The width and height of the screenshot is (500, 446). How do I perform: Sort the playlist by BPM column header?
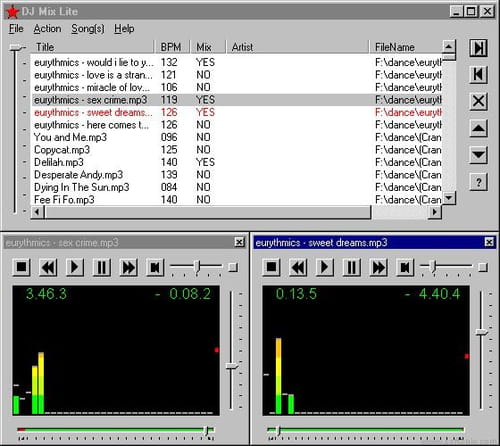pyautogui.click(x=172, y=47)
